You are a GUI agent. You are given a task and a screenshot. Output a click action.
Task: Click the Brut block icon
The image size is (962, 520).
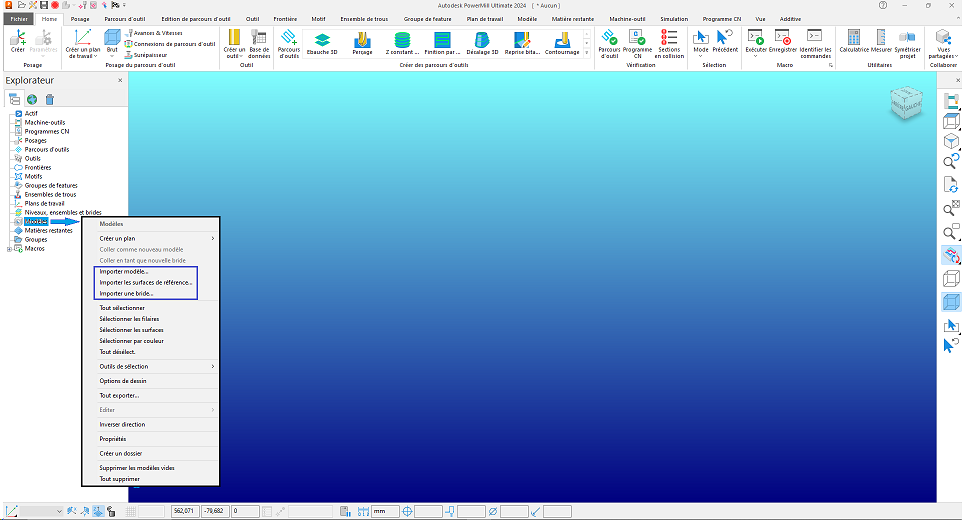pos(112,38)
